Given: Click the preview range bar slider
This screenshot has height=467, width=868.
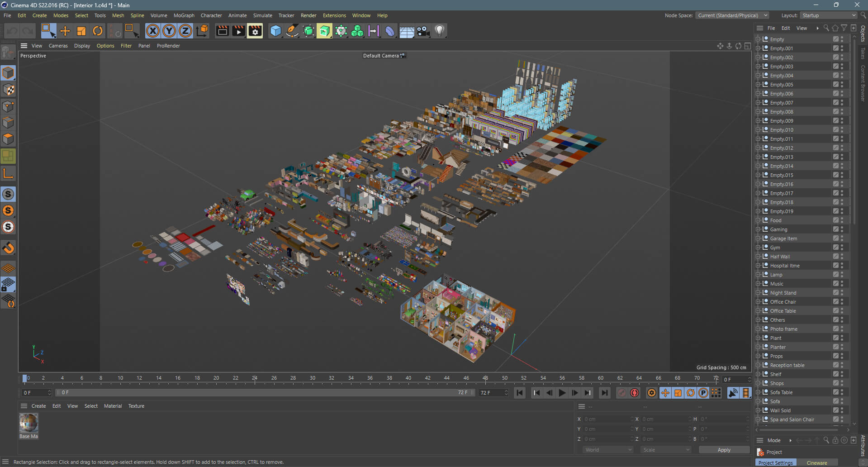Looking at the screenshot, I should click(x=265, y=393).
